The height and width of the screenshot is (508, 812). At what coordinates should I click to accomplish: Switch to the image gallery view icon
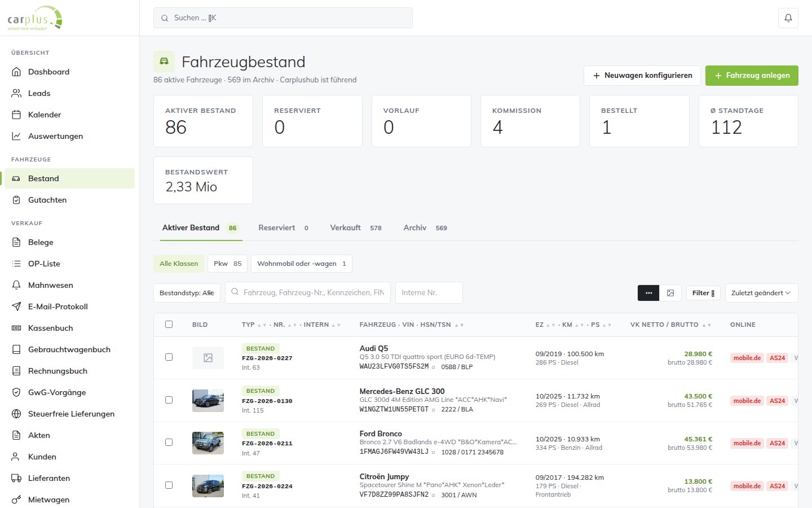point(670,293)
